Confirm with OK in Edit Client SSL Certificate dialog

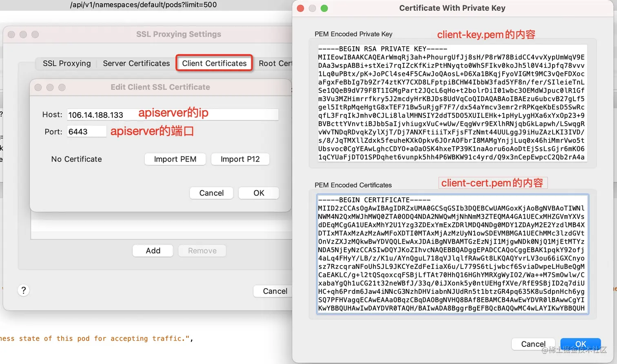coord(258,193)
